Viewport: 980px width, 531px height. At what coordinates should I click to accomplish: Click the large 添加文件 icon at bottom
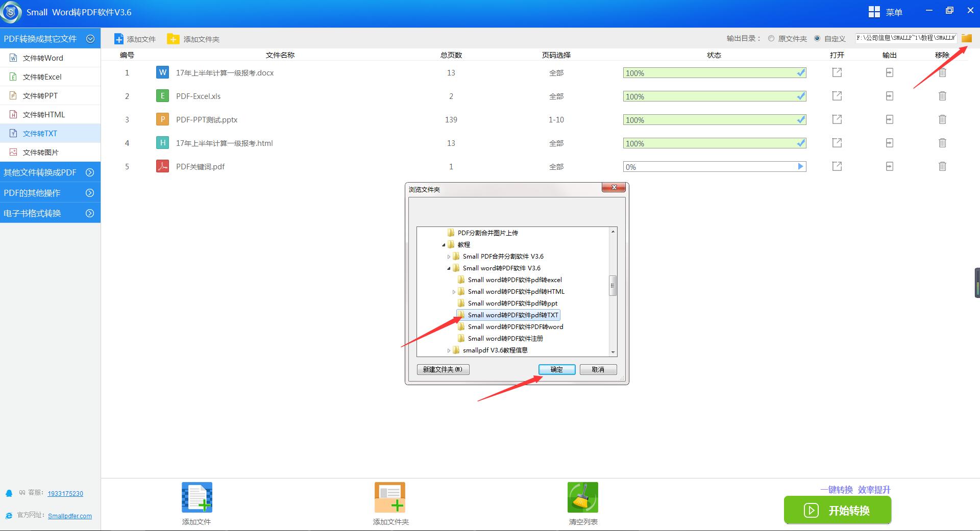(197, 497)
